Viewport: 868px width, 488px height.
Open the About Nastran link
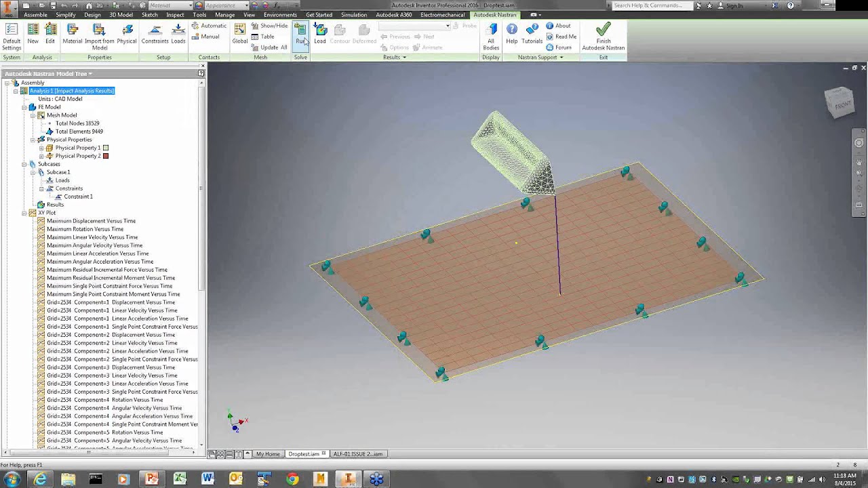558,26
